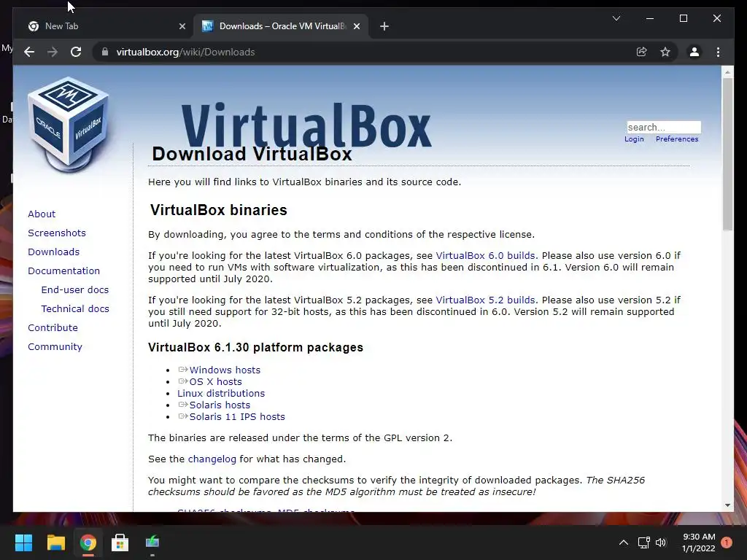Open Screenshots in the sidebar

point(57,233)
